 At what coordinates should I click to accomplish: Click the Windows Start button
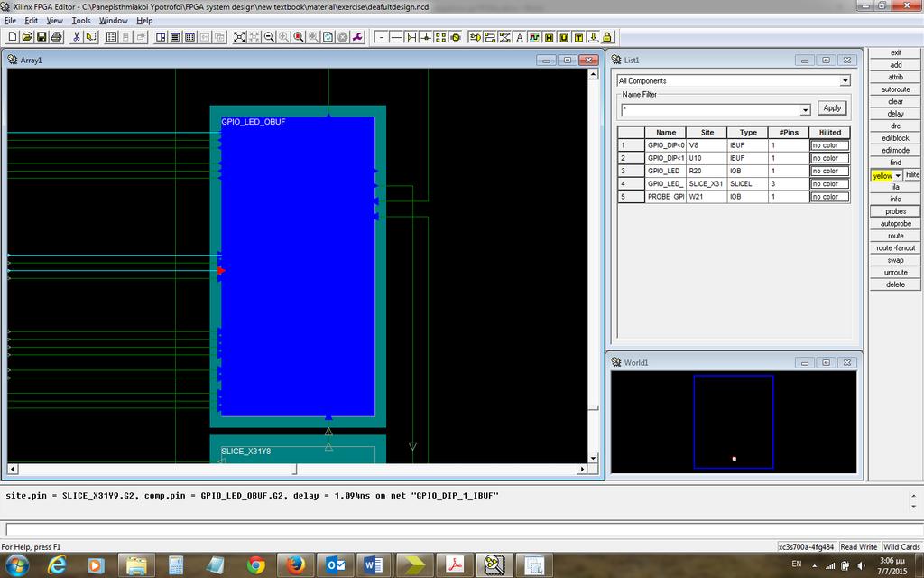16,565
